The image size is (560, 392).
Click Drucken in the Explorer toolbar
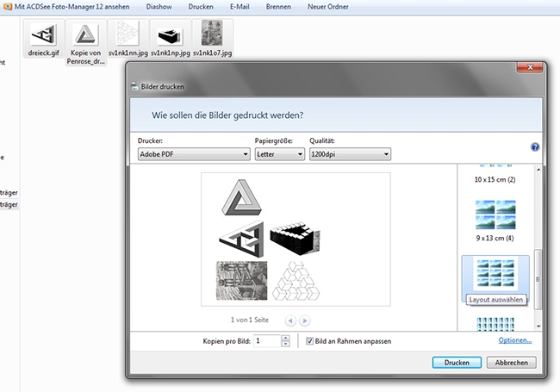click(201, 6)
